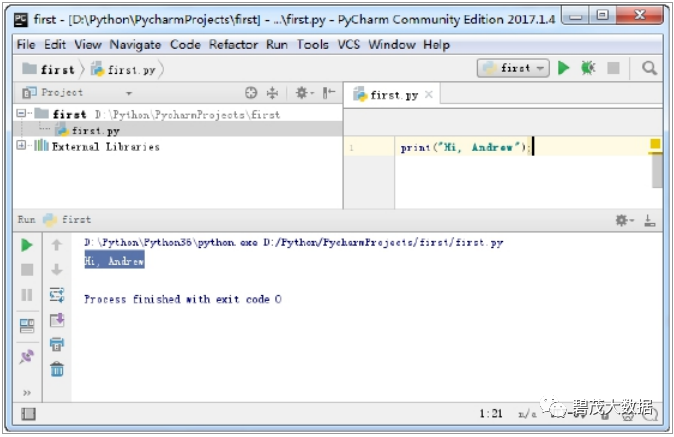Screen dimensions: 674x437
Task: Open the View menu
Action: click(88, 45)
